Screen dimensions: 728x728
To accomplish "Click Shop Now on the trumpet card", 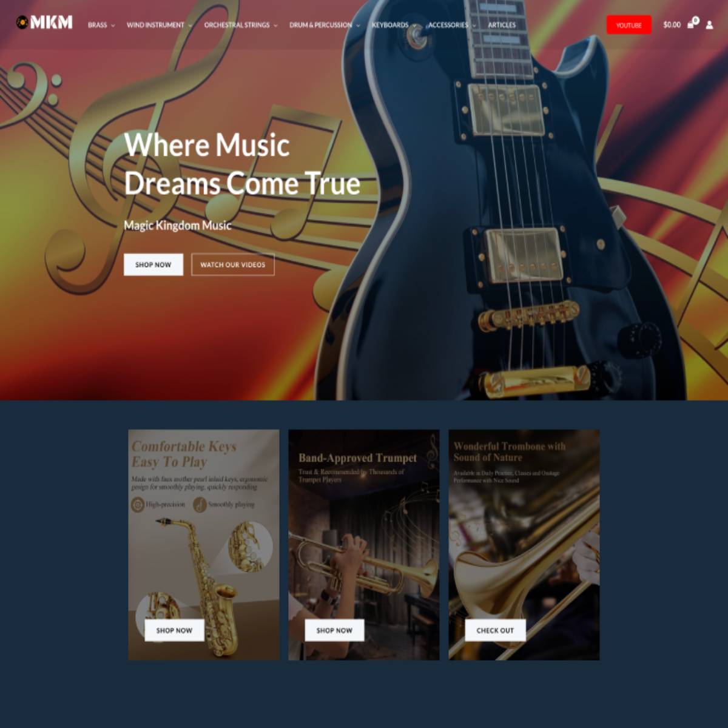I will click(x=334, y=630).
